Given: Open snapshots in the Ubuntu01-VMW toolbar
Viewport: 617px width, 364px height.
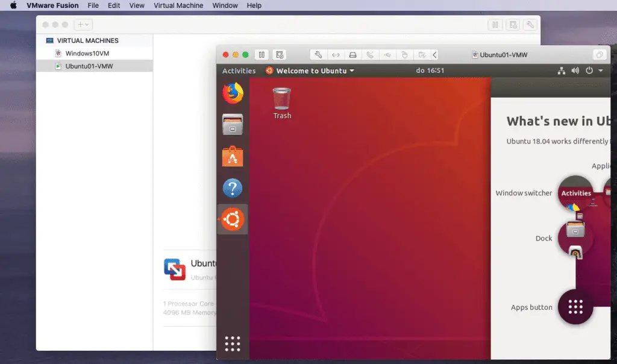Looking at the screenshot, I should [280, 55].
